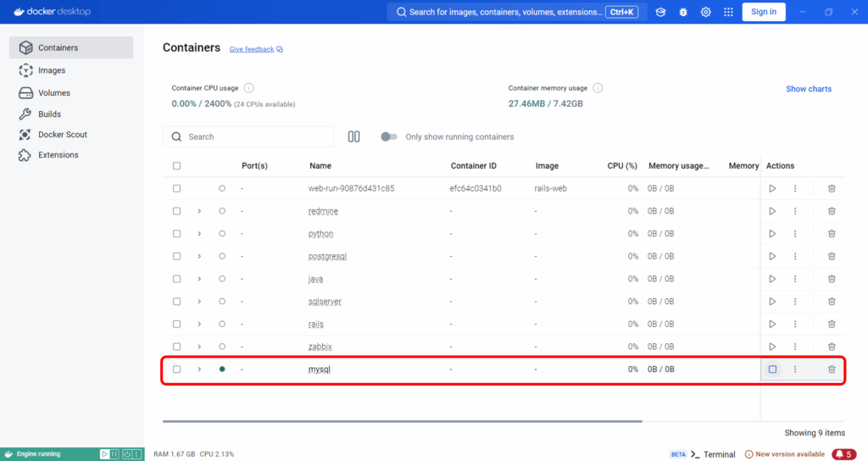Open the Learning Center graduation cap icon

(660, 12)
